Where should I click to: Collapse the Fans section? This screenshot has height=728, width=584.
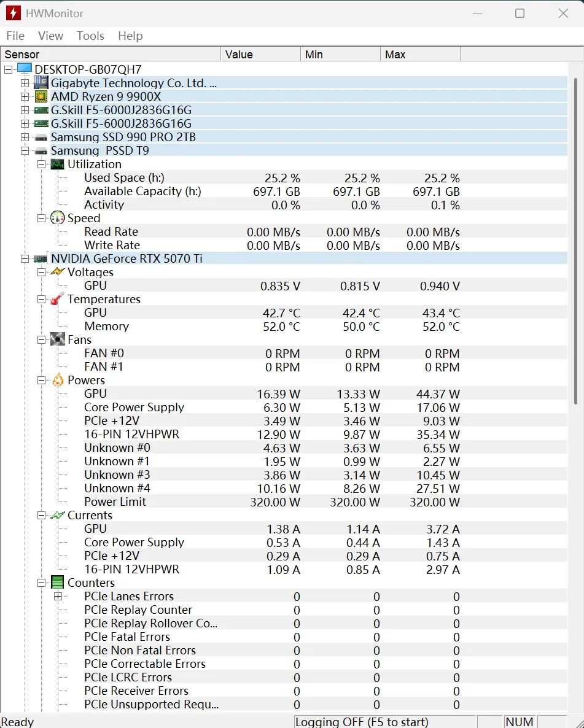point(41,340)
